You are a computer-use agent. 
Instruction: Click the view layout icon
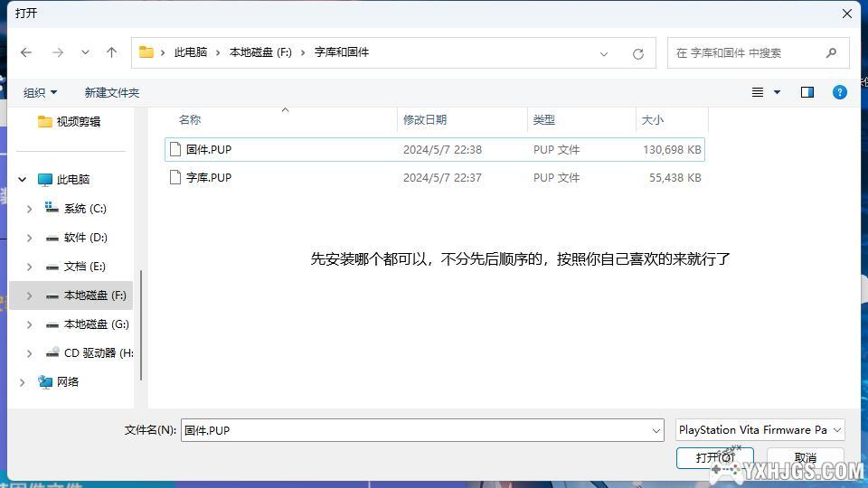pyautogui.click(x=758, y=92)
